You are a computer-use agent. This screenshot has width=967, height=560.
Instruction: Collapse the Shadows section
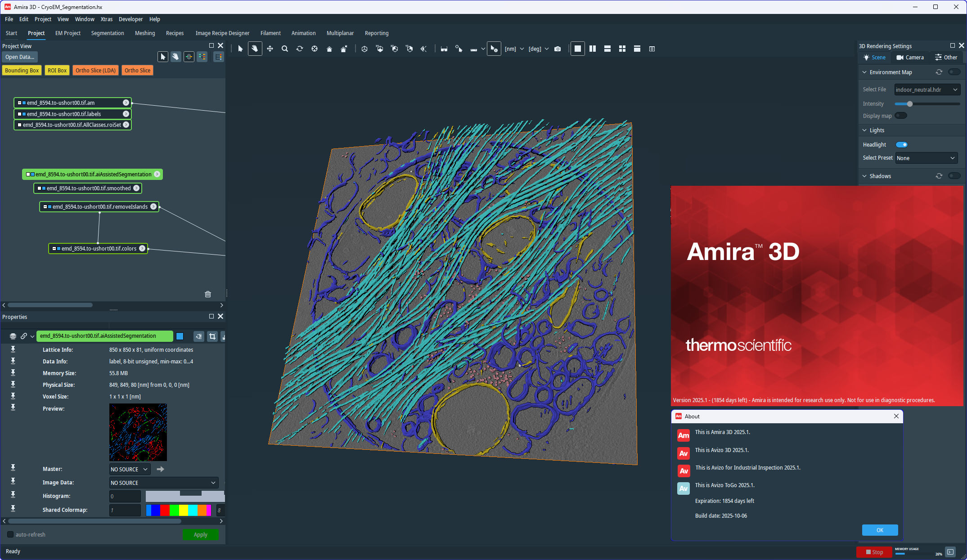click(864, 176)
